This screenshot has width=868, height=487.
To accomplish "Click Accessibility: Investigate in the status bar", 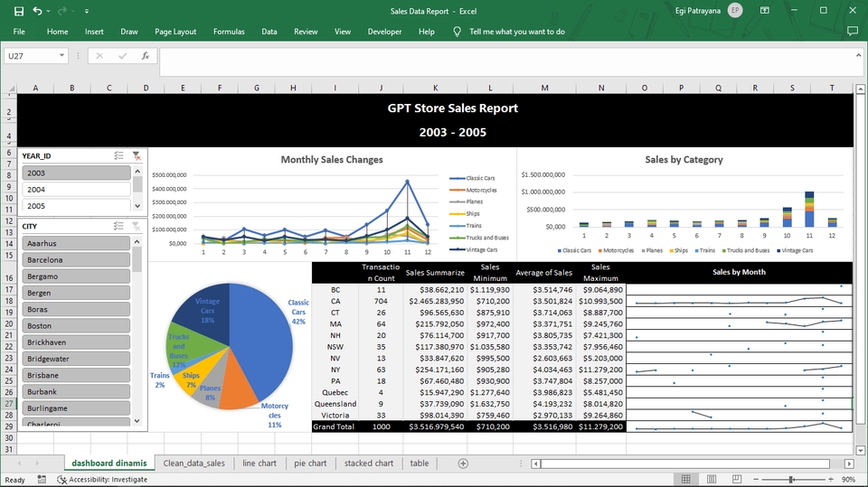I will tap(108, 480).
